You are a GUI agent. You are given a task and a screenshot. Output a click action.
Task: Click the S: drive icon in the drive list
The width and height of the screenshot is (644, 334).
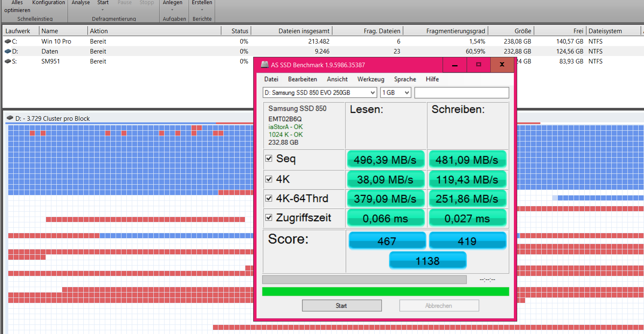click(x=8, y=61)
